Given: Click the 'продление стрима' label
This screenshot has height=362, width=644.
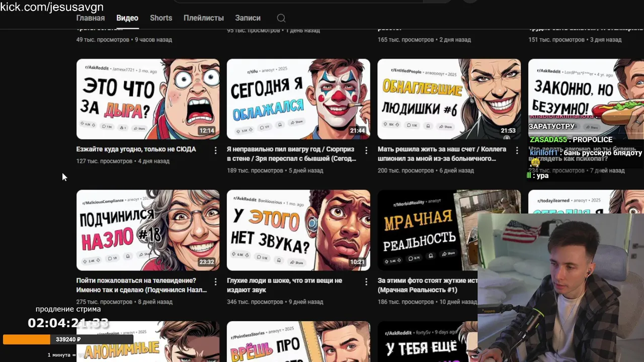Looking at the screenshot, I should tap(68, 309).
